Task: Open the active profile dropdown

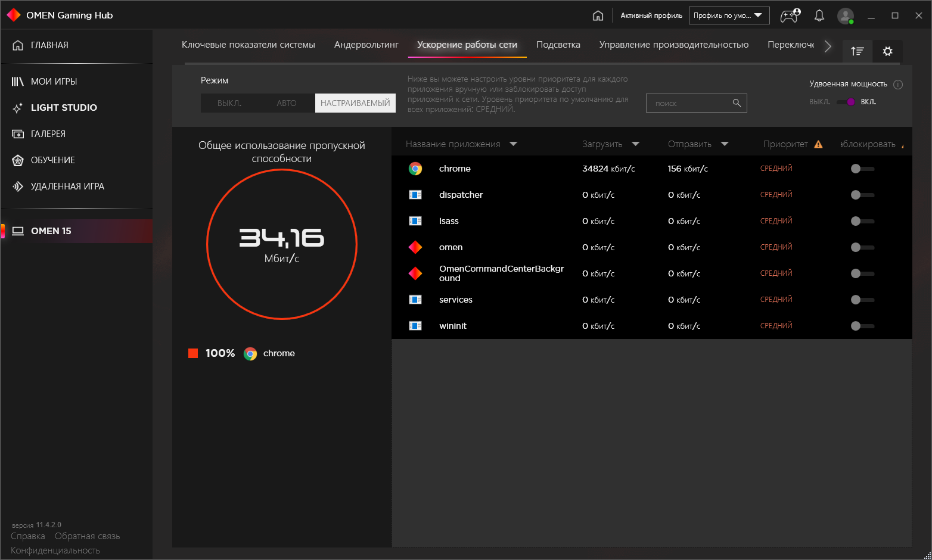Action: click(729, 15)
